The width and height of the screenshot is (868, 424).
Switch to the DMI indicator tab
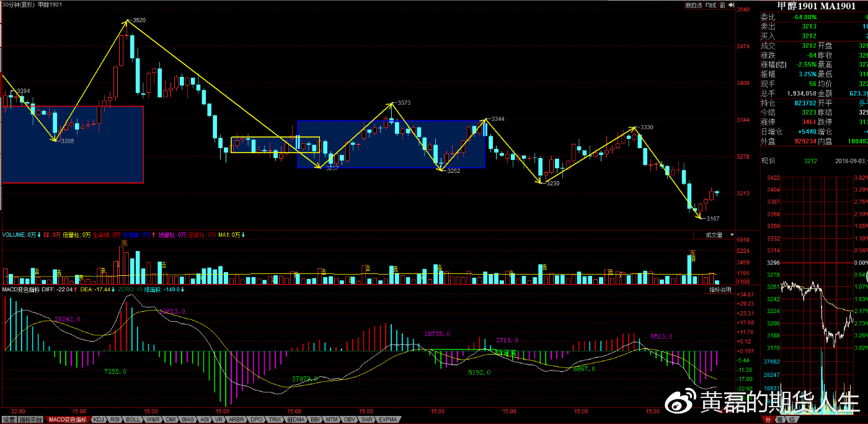click(170, 420)
